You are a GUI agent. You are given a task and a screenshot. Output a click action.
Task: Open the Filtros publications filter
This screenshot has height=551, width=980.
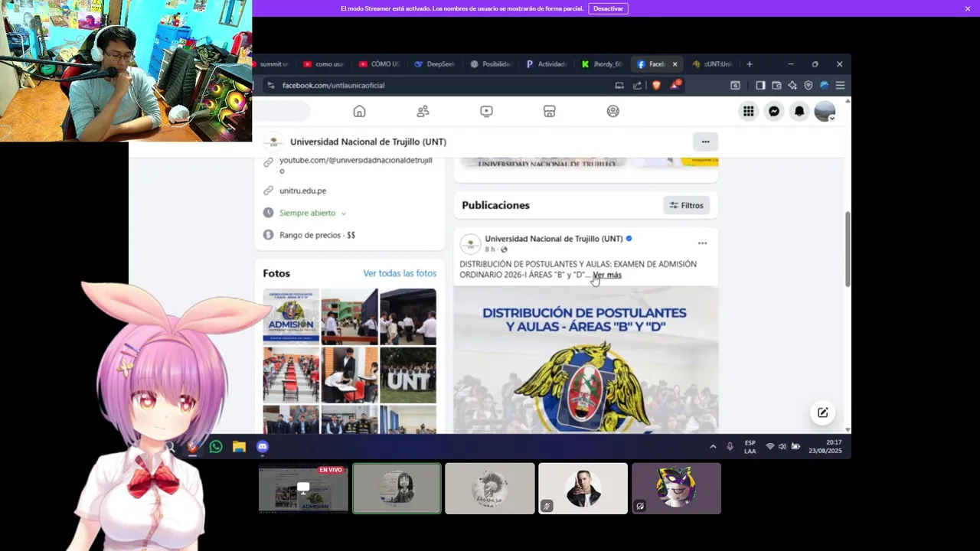click(x=686, y=205)
